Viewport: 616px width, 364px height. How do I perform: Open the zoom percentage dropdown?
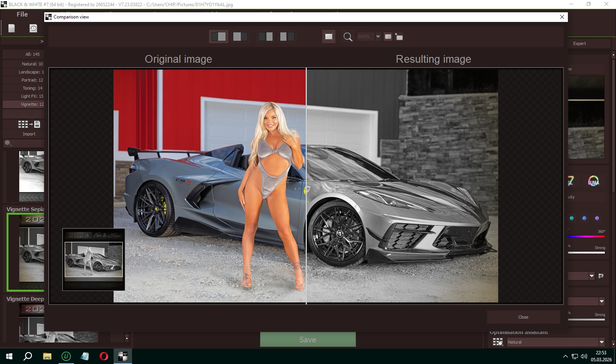[378, 37]
